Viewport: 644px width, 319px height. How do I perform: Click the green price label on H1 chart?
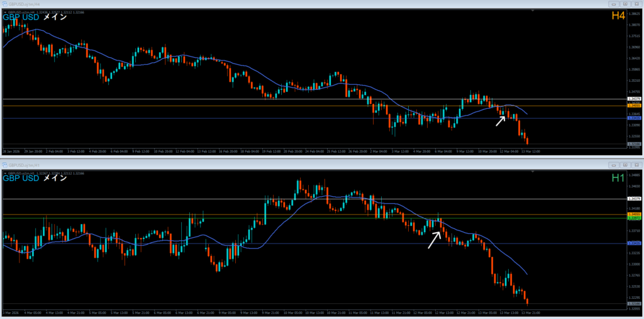[634, 218]
